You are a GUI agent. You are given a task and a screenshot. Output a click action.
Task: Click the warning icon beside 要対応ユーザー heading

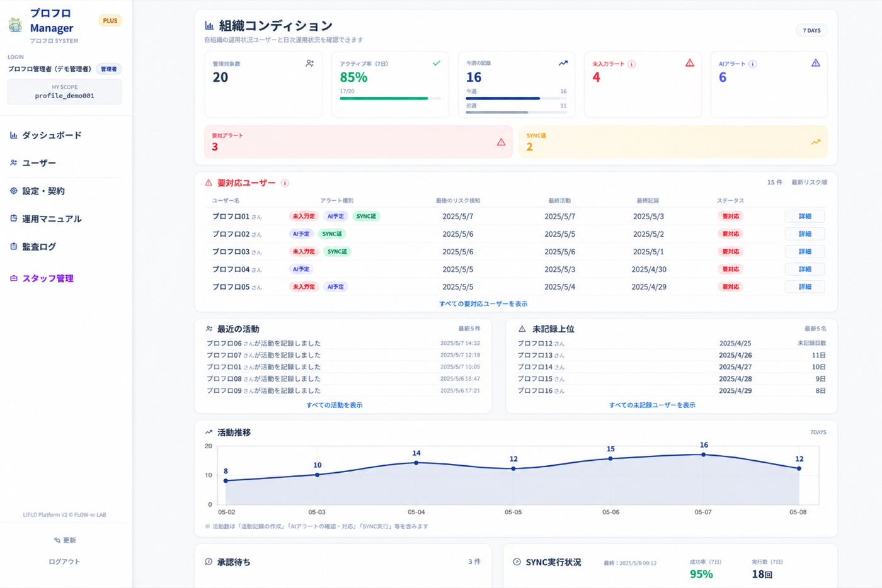click(x=209, y=183)
